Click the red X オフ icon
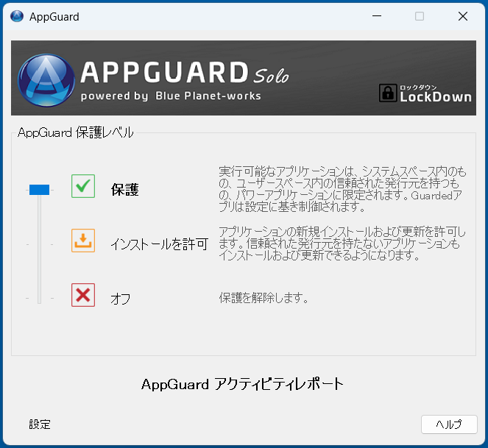Image resolution: width=488 pixels, height=448 pixels. (83, 295)
